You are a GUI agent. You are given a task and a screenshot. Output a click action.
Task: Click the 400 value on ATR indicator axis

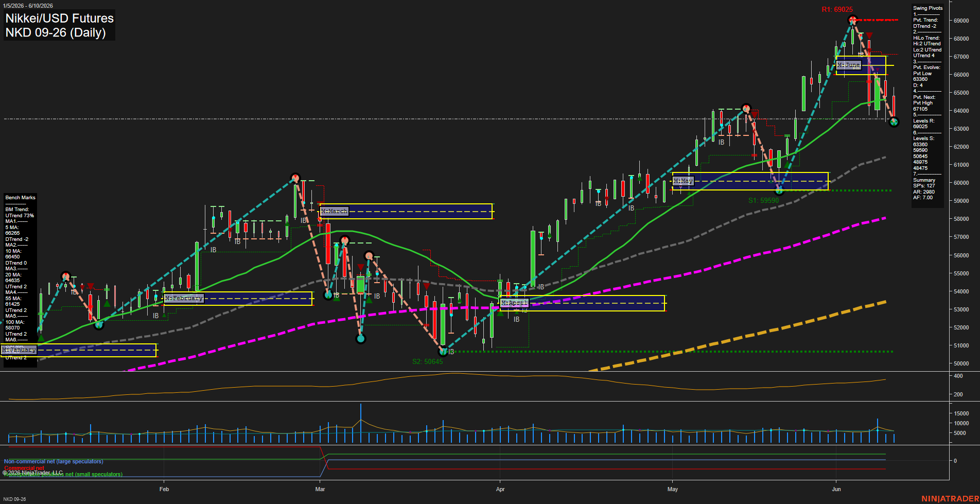click(958, 376)
